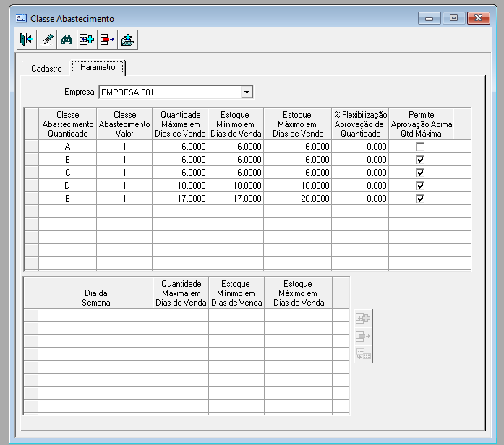
Task: Click disabled grid copy icon beside weekday grid
Action: [x=364, y=354]
